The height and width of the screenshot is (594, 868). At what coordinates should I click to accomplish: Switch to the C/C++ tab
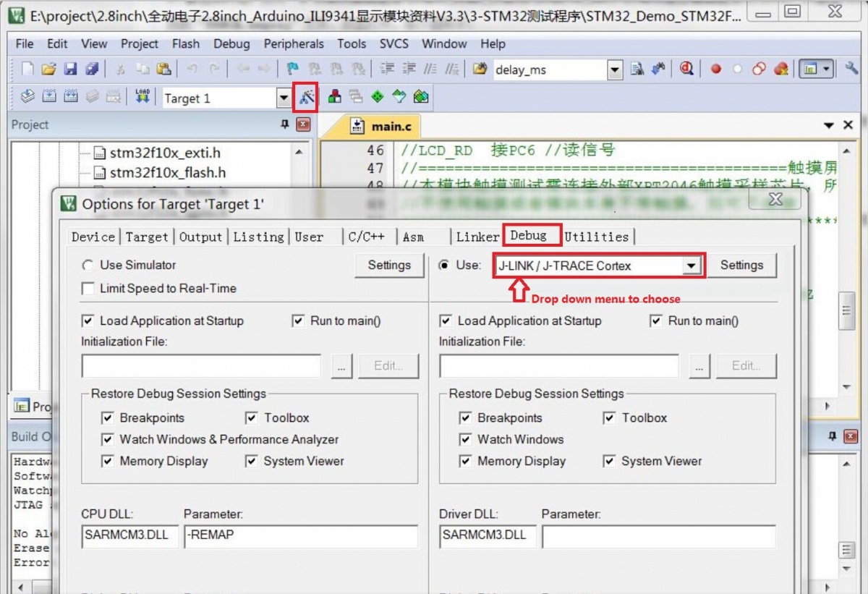[366, 237]
